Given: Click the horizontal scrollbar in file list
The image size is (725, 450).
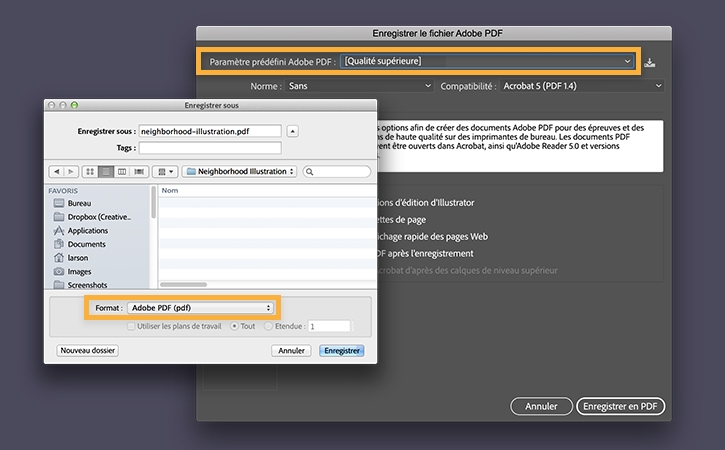Looking at the screenshot, I should pos(184,284).
